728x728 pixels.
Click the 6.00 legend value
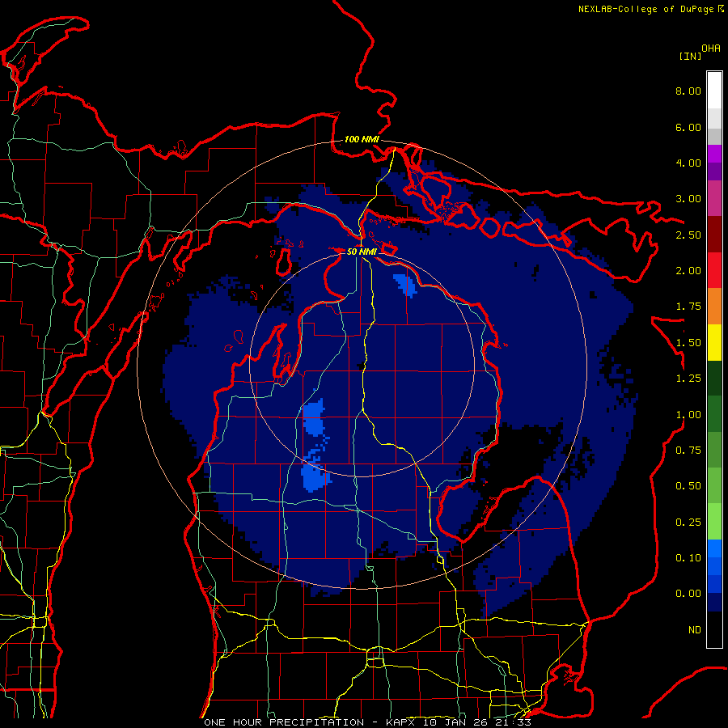(x=688, y=127)
